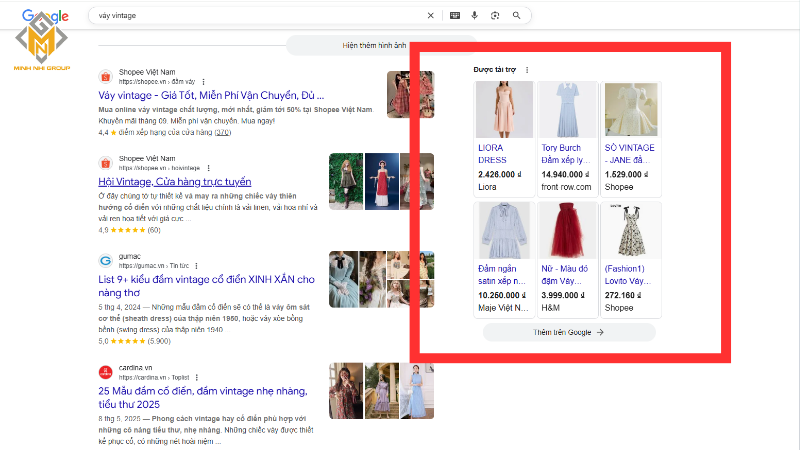Click 'Nữ - Màu đỏ đậm Váy' product title
The width and height of the screenshot is (800, 450).
point(565,274)
